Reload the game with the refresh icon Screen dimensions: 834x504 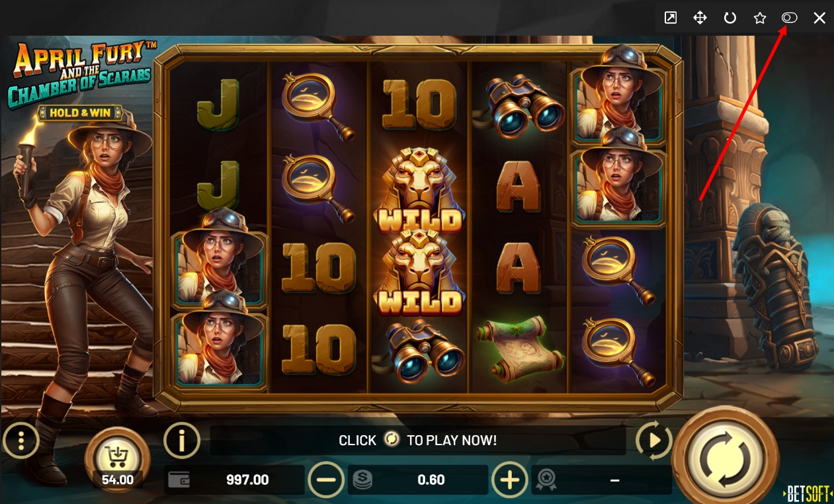[x=730, y=18]
